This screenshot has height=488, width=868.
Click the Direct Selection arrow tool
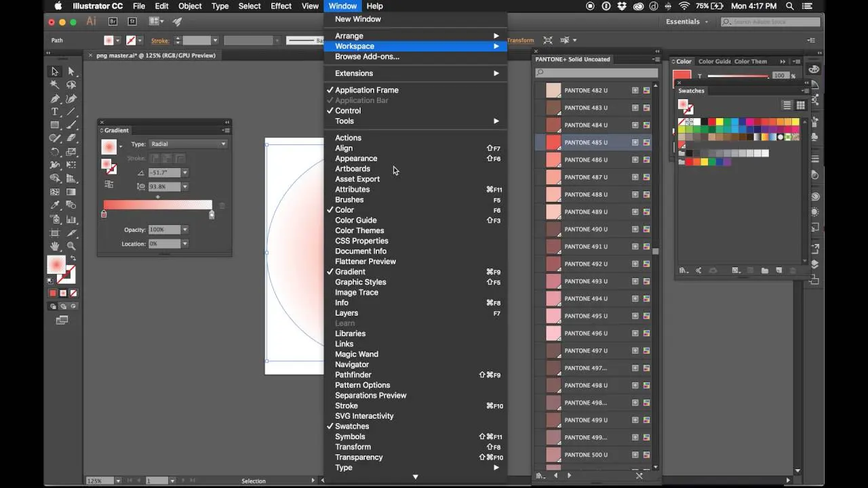(71, 71)
